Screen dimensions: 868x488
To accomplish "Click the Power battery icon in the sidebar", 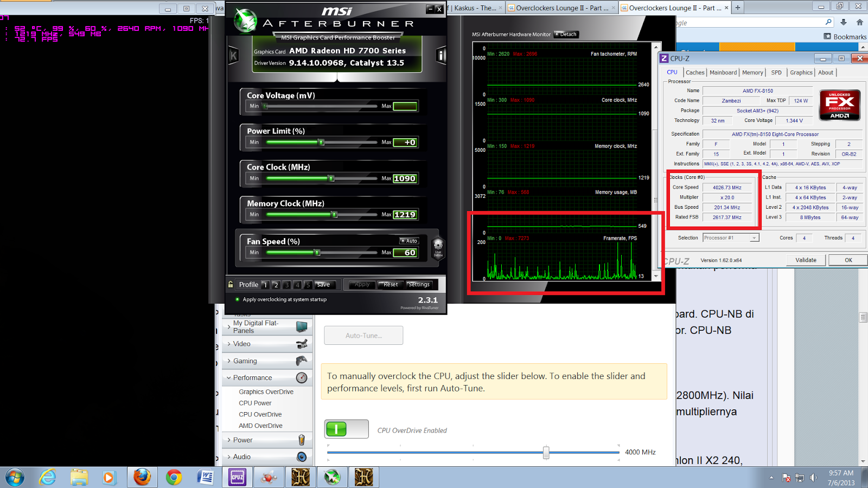I will (302, 440).
